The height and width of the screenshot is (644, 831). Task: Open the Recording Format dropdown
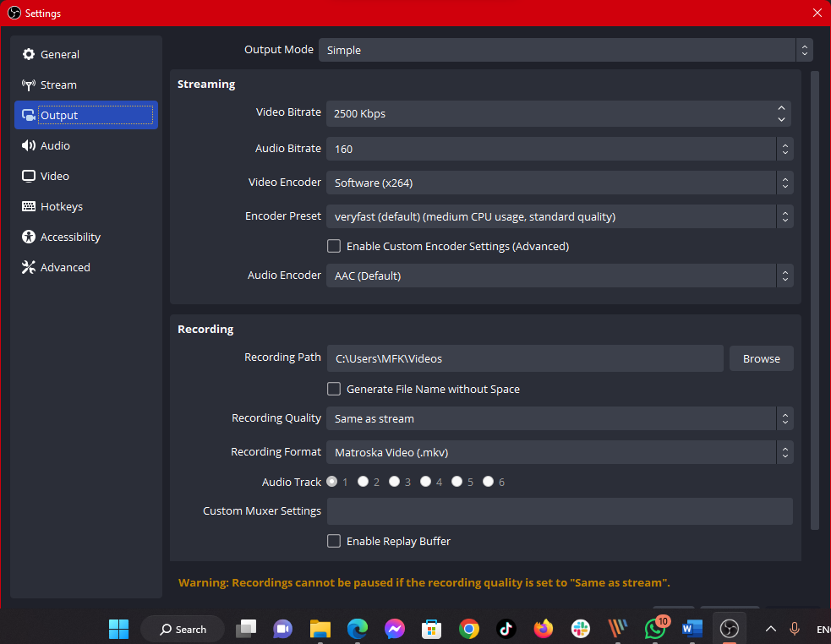pos(559,452)
